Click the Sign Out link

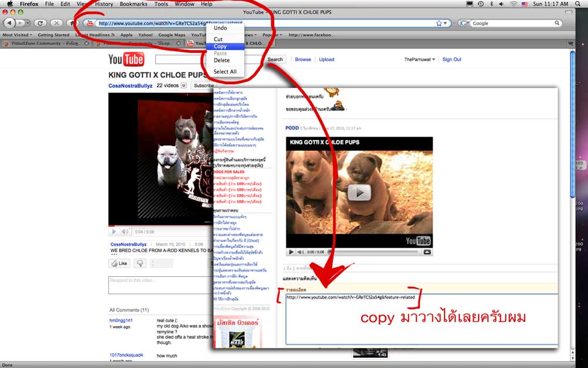coord(452,59)
